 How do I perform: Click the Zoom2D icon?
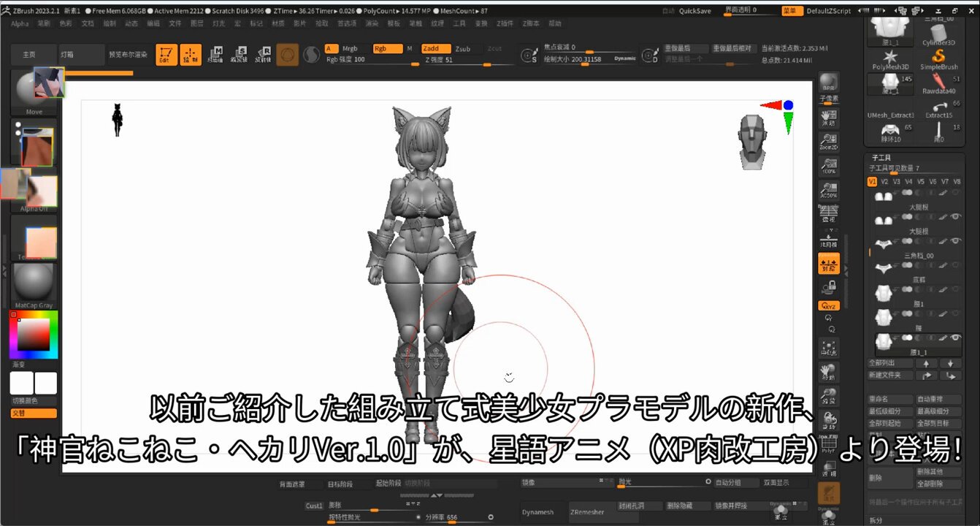(x=828, y=142)
